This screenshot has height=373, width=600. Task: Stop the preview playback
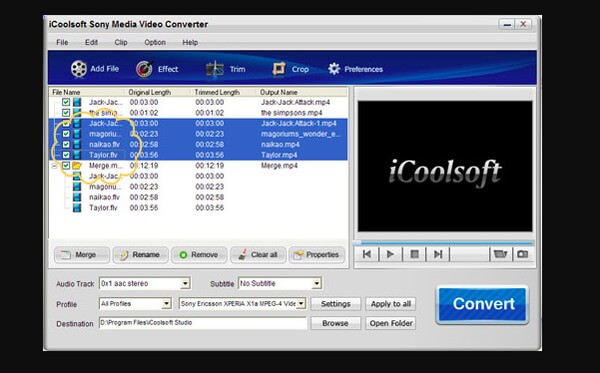click(x=414, y=254)
